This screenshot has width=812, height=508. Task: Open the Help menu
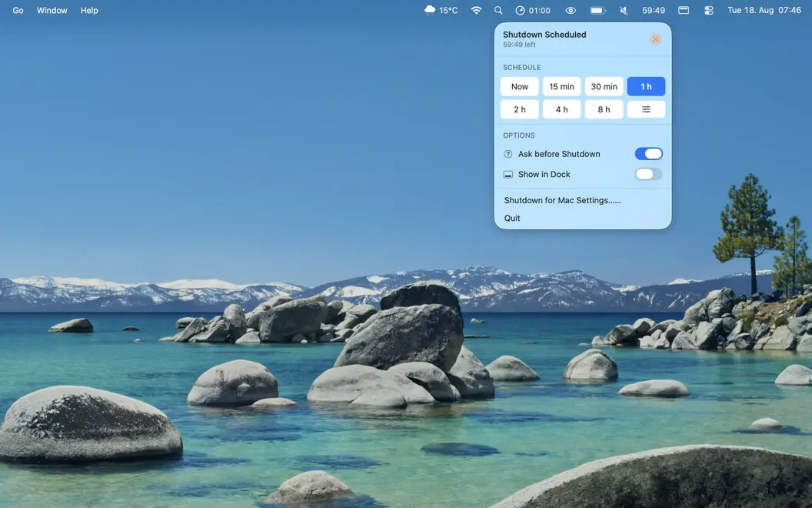pos(89,10)
